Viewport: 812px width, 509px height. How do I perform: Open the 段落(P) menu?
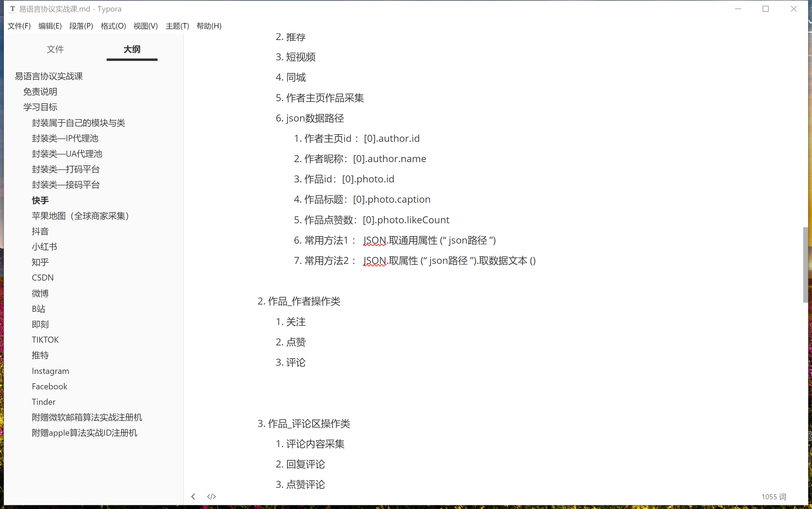click(81, 26)
